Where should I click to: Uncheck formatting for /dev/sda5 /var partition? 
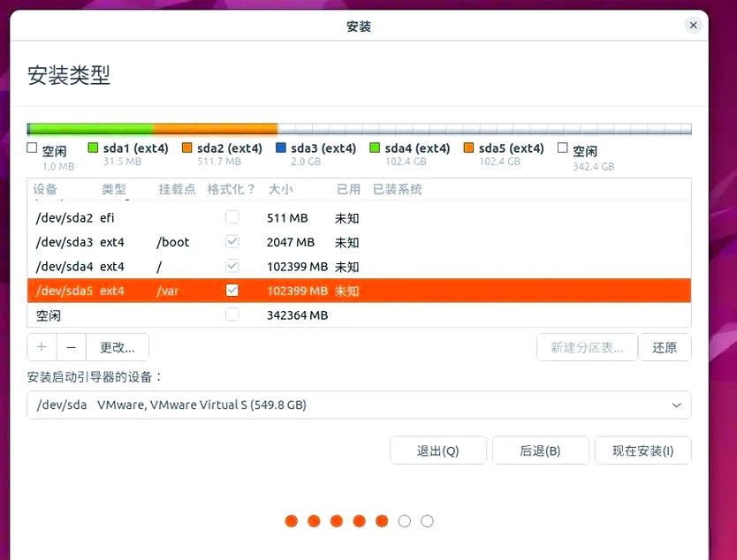pyautogui.click(x=232, y=290)
